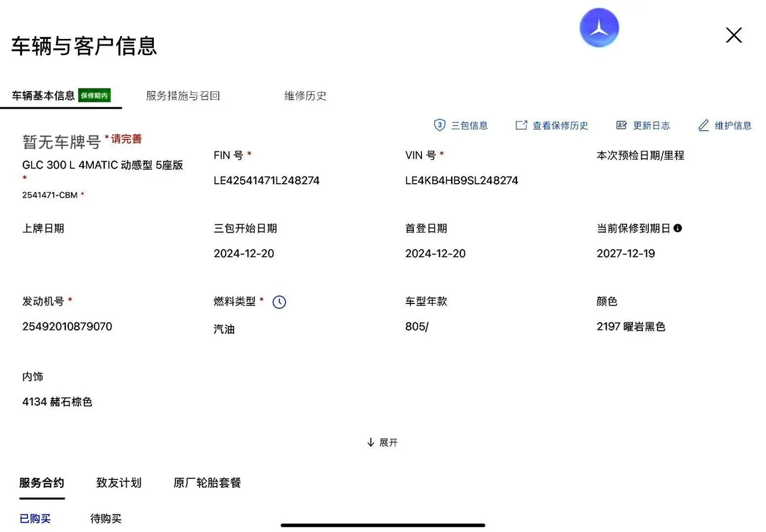Click the 维护信息 pencil edit icon

(x=704, y=125)
